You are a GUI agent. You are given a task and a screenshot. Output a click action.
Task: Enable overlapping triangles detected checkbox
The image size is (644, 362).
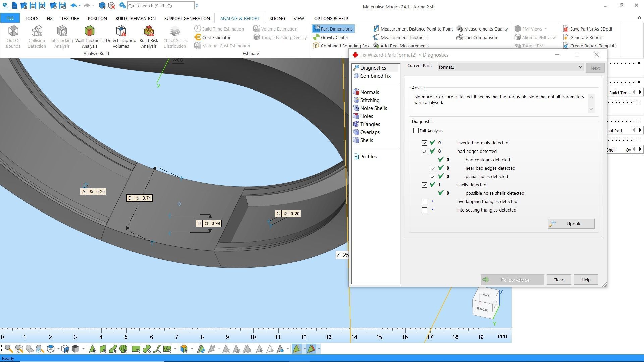[424, 202]
